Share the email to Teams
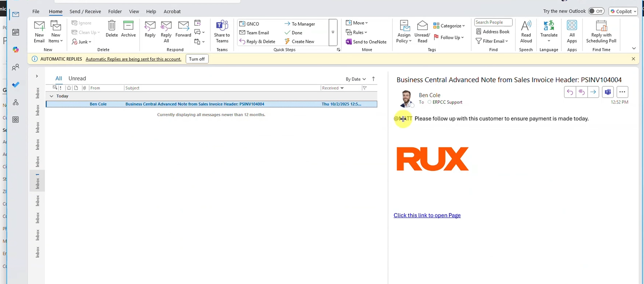The height and width of the screenshot is (284, 644). (x=222, y=32)
